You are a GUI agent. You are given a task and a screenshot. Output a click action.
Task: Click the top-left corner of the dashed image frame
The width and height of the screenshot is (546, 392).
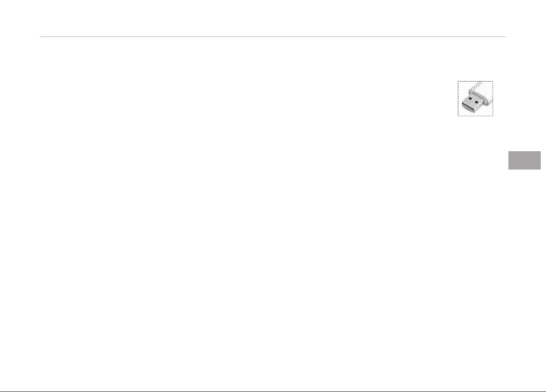click(458, 81)
